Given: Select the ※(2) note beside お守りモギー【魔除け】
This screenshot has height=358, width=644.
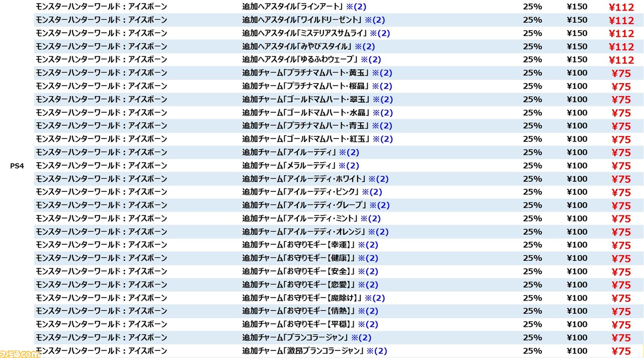Looking at the screenshot, I should click(375, 298).
